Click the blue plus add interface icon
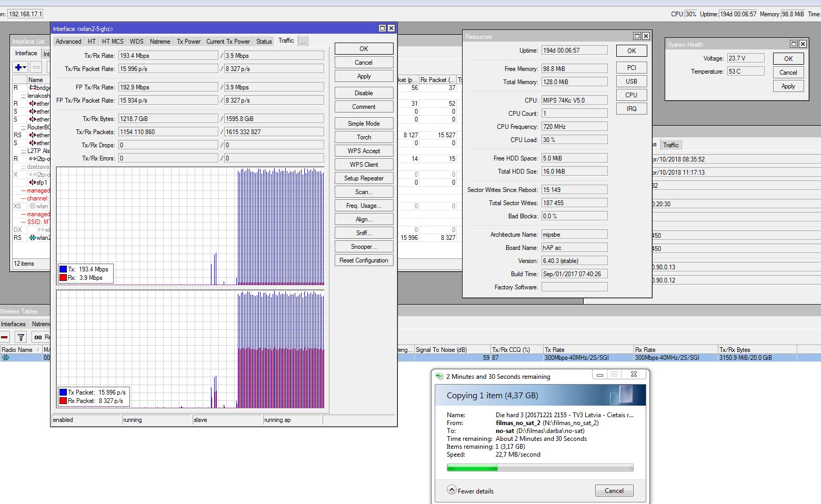Viewport: 821px width, 504px height. (x=18, y=67)
